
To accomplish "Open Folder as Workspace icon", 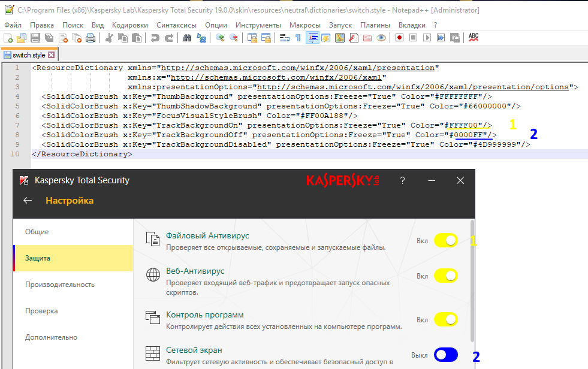I will (367, 38).
